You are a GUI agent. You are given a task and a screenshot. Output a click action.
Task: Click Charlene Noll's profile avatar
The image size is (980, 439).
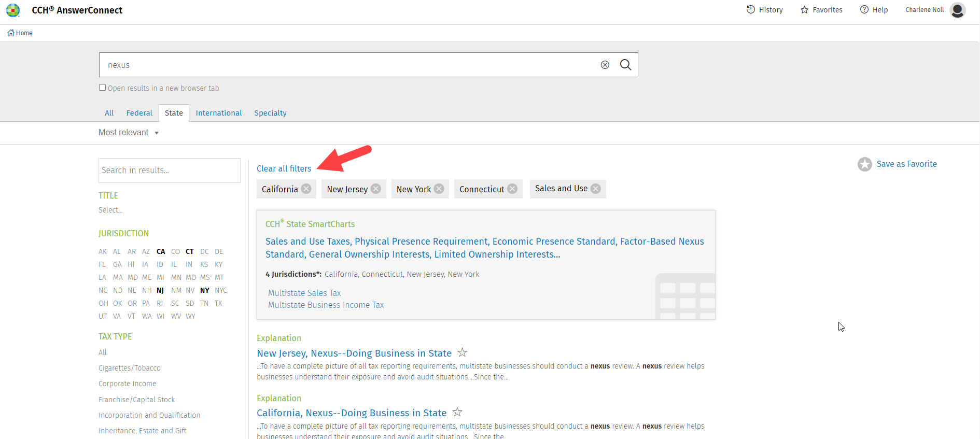click(958, 10)
